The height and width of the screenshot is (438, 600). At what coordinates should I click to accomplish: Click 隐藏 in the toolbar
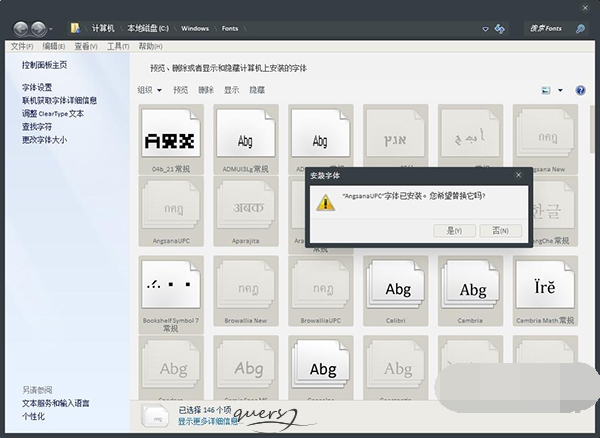(x=257, y=90)
